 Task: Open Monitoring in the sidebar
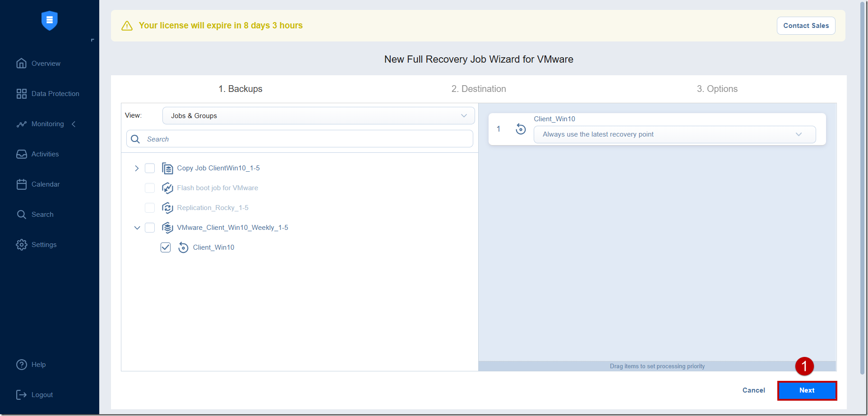click(x=48, y=124)
